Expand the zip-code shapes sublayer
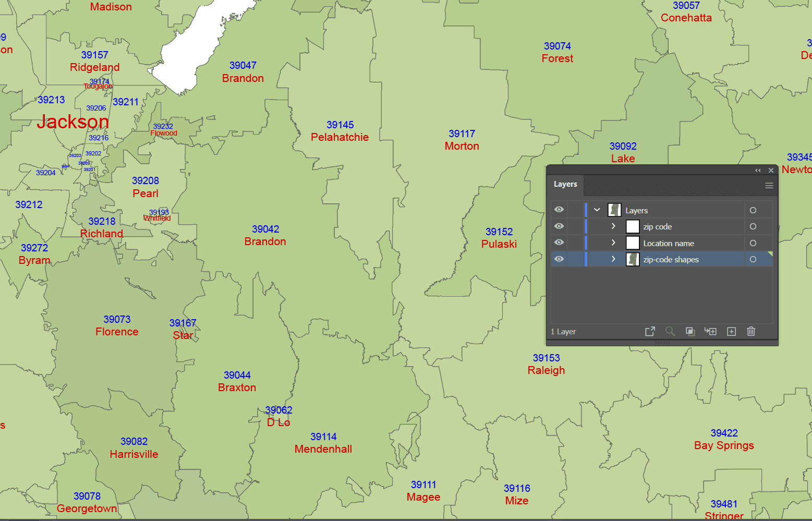Viewport: 812px width, 521px height. (x=613, y=259)
